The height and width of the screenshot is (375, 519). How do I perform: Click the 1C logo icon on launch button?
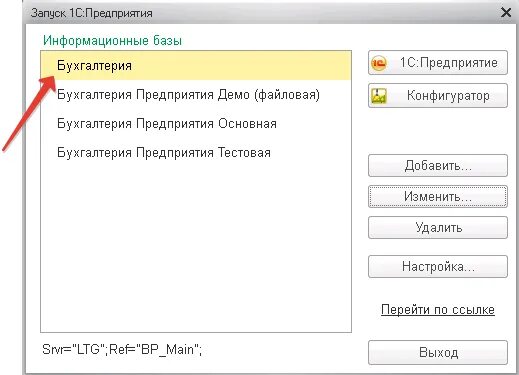(379, 63)
